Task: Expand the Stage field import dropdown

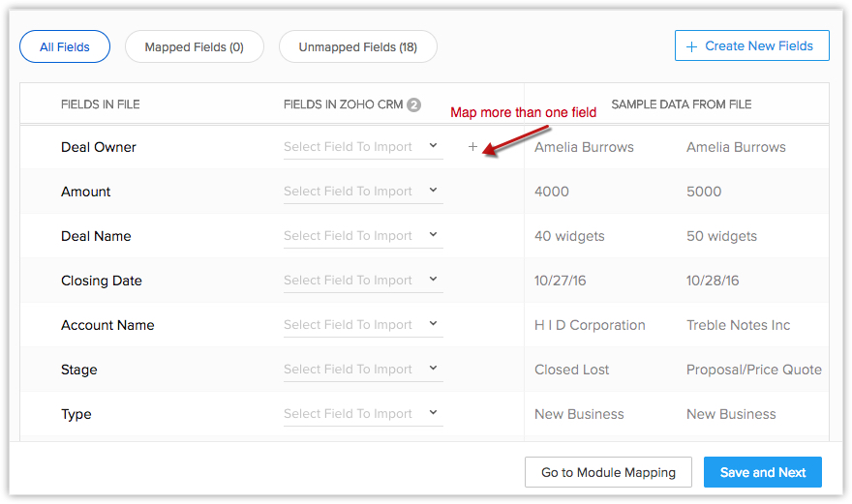Action: click(x=362, y=370)
